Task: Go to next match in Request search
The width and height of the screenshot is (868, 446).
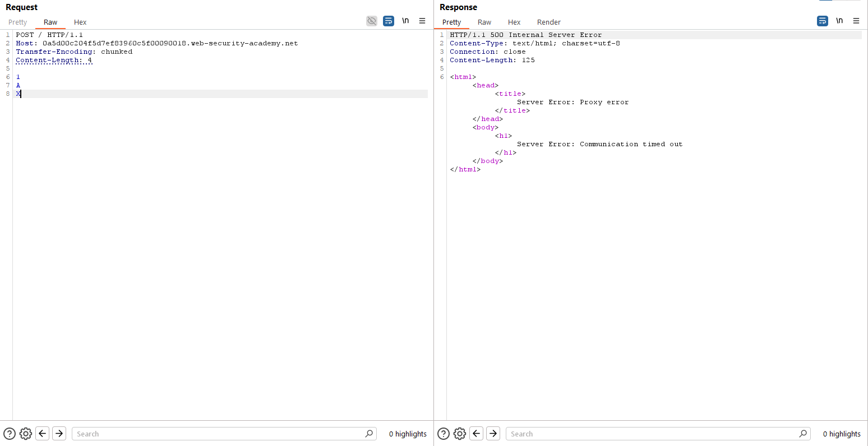Action: pyautogui.click(x=59, y=434)
